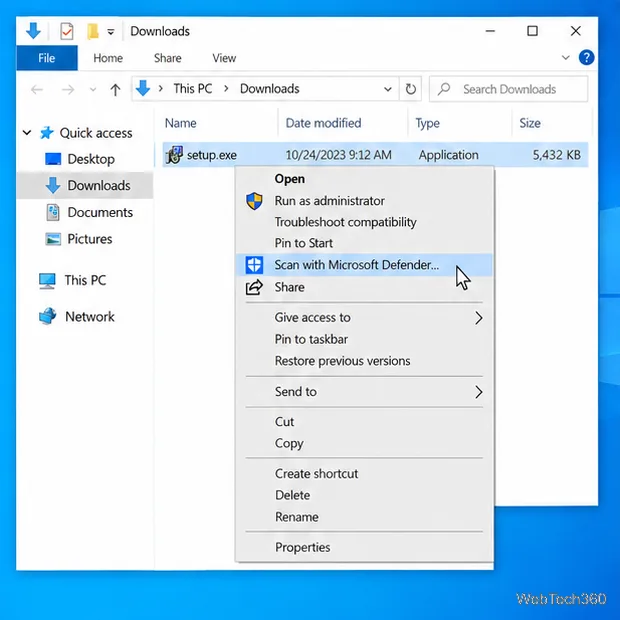The image size is (620, 620).
Task: Click the setup.exe file name
Action: coord(212,155)
